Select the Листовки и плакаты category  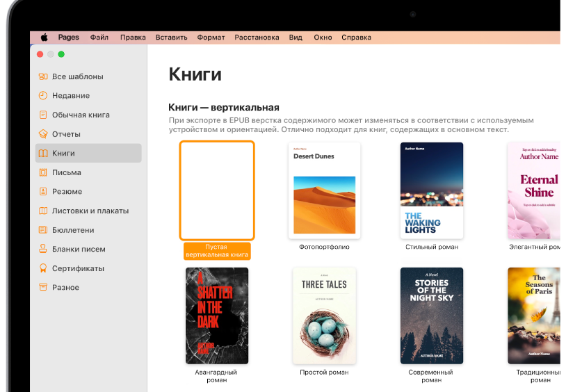[90, 211]
